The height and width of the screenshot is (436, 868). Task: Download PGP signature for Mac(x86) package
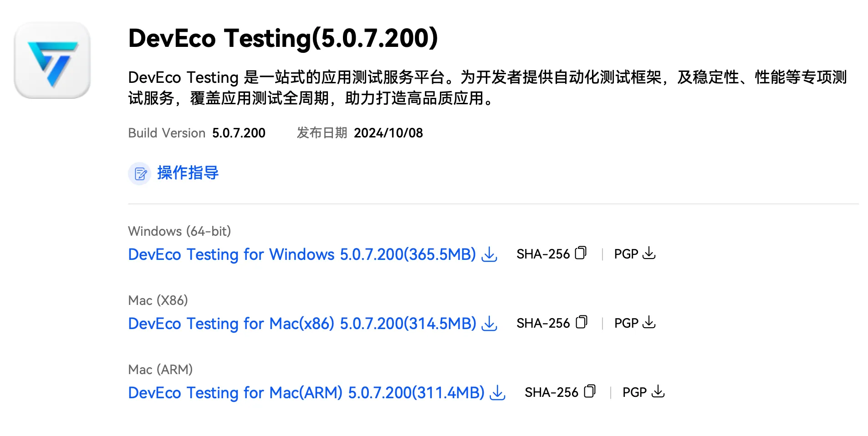[x=649, y=323]
